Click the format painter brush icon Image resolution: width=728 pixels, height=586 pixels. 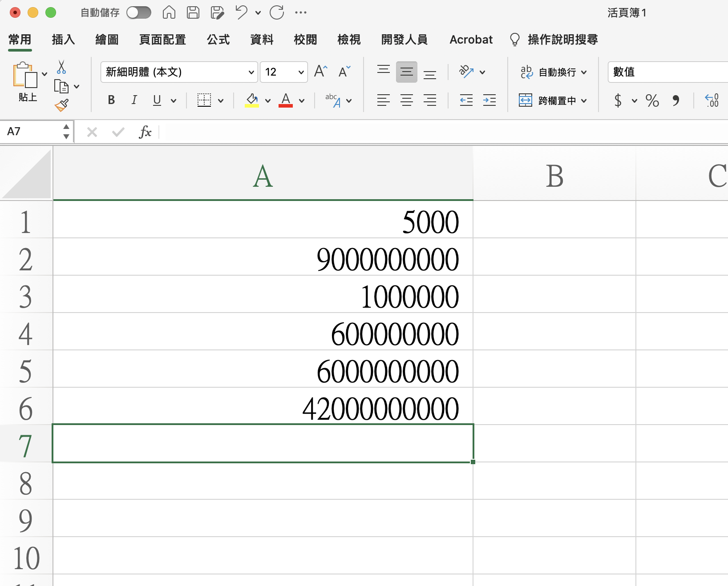coord(61,105)
